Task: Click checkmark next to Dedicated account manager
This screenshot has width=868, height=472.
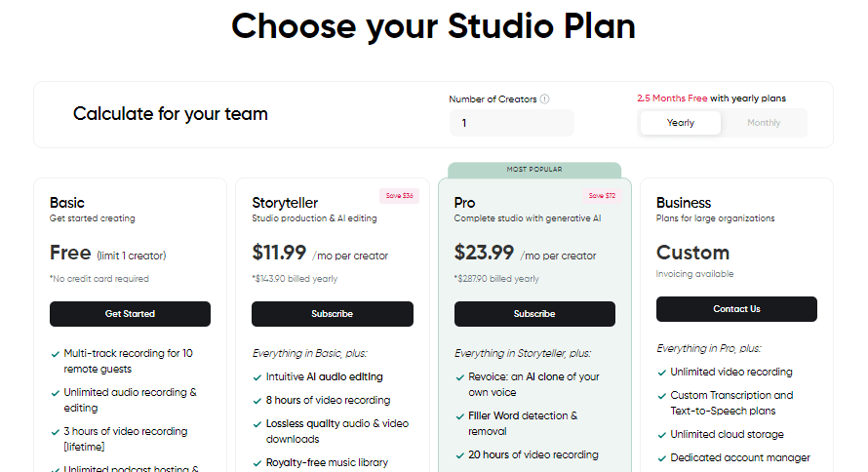Action: (661, 458)
